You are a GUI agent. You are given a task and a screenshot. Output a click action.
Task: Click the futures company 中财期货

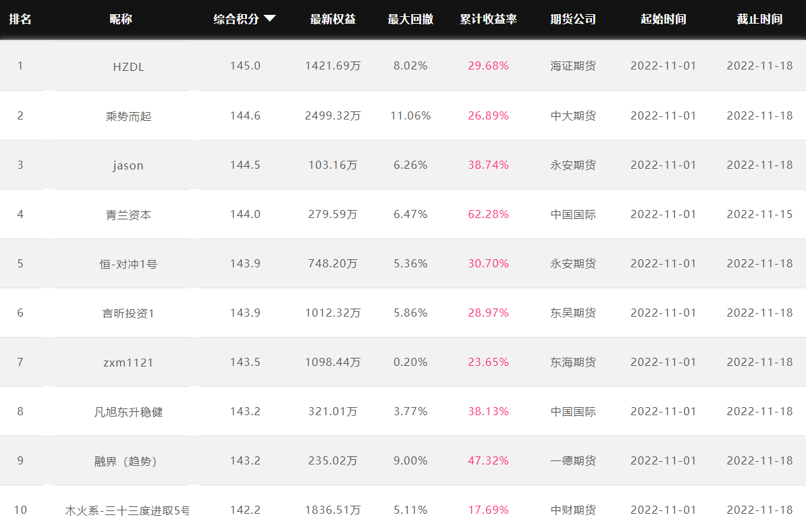[x=573, y=510]
